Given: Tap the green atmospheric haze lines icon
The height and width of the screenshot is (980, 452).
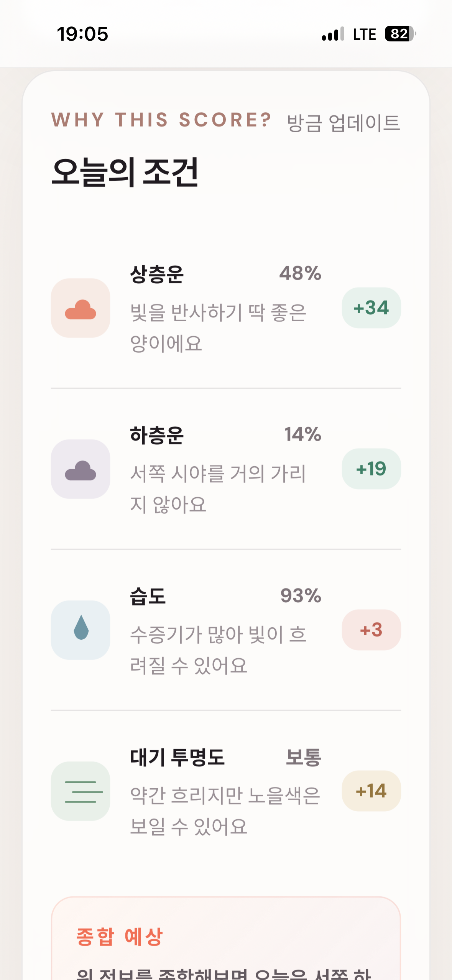Looking at the screenshot, I should 81,791.
